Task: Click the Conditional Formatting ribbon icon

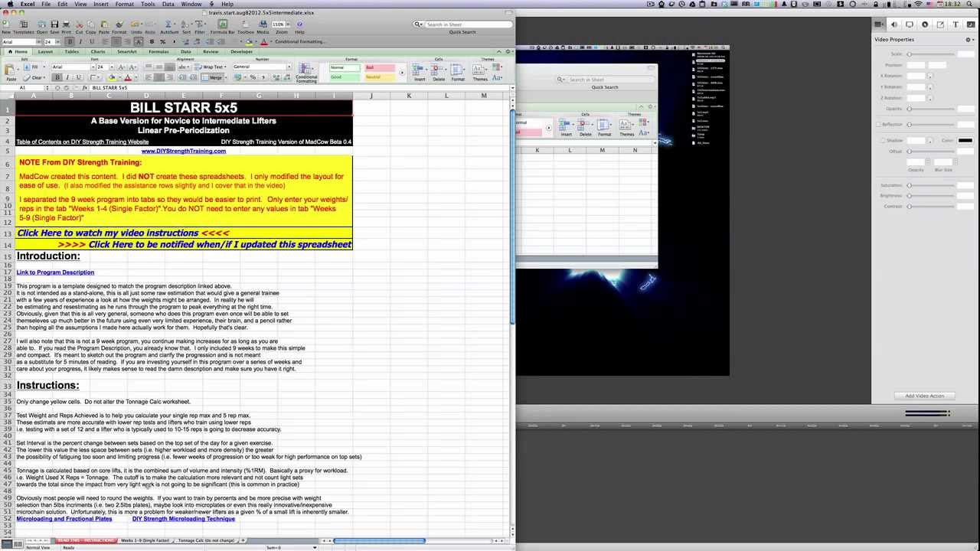Action: tap(305, 68)
